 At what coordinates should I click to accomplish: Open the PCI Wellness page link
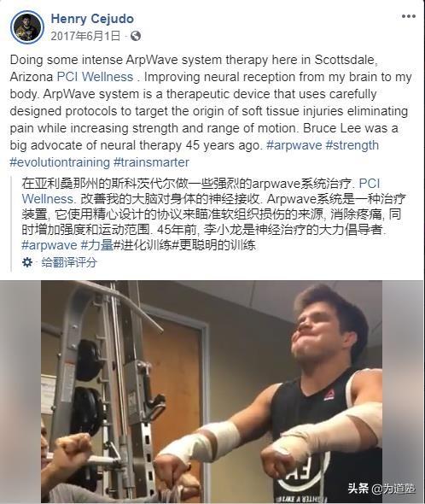(95, 77)
